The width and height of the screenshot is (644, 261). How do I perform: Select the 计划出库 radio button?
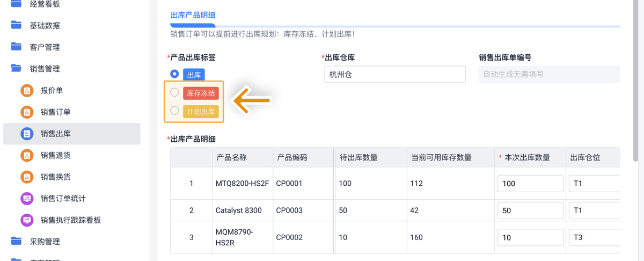coord(174,111)
